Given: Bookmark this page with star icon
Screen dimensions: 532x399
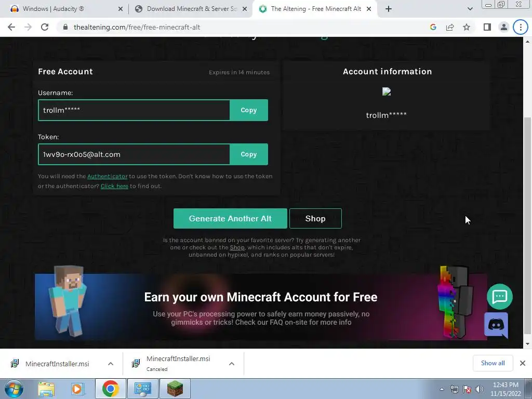Looking at the screenshot, I should (x=467, y=27).
